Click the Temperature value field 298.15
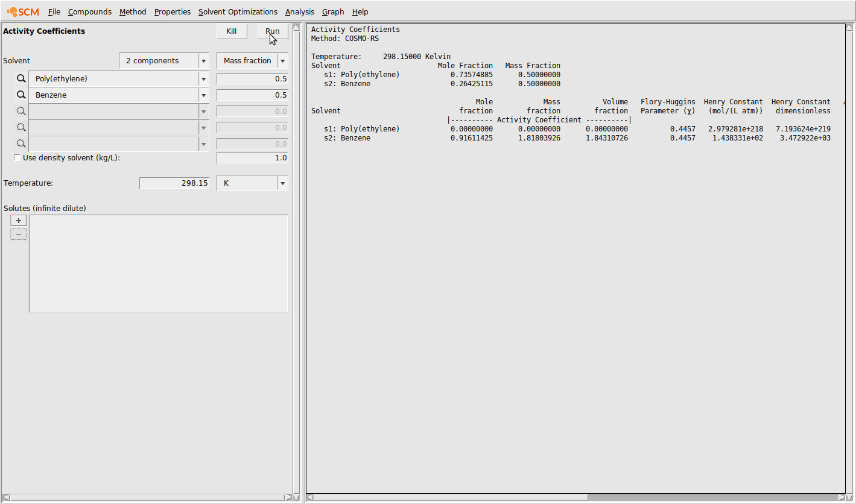This screenshot has height=504, width=856. (174, 183)
